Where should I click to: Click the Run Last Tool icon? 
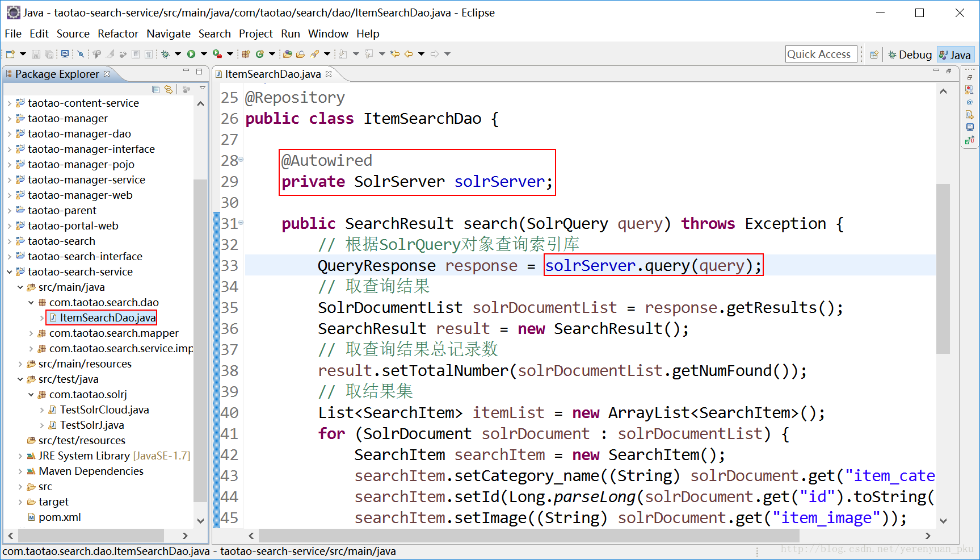[217, 54]
